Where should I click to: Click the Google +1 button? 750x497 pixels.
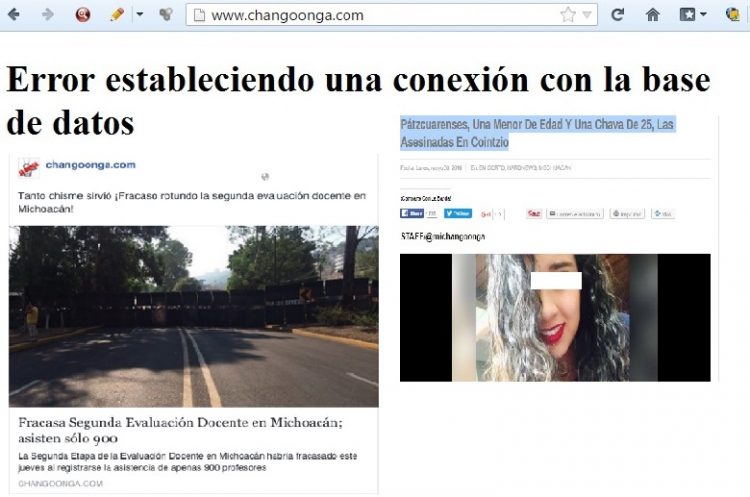(x=488, y=214)
